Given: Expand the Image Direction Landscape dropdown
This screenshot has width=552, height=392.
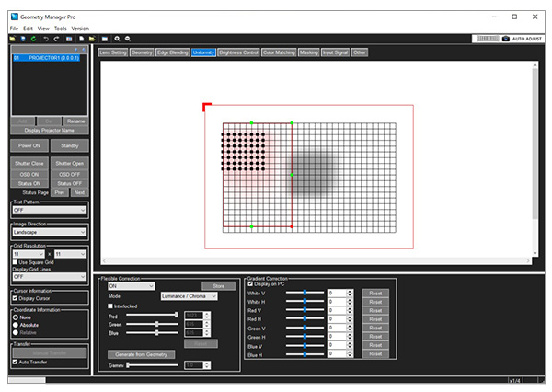Looking at the screenshot, I should coord(49,232).
